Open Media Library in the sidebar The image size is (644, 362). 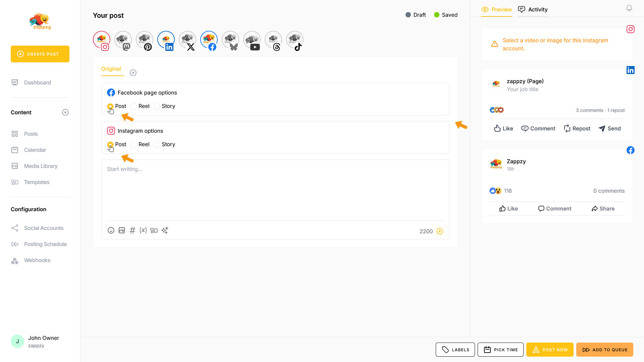pos(41,166)
